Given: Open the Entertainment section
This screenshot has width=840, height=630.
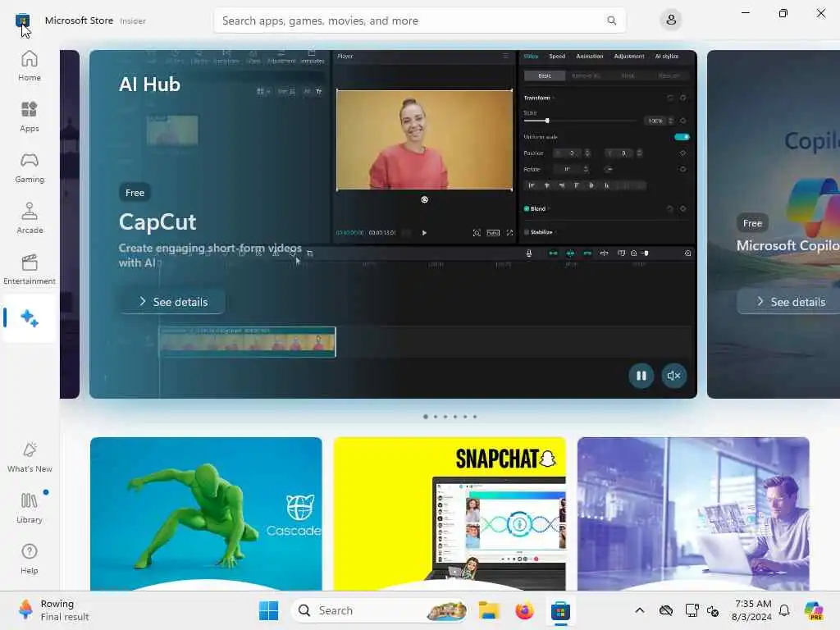Looking at the screenshot, I should [x=30, y=269].
